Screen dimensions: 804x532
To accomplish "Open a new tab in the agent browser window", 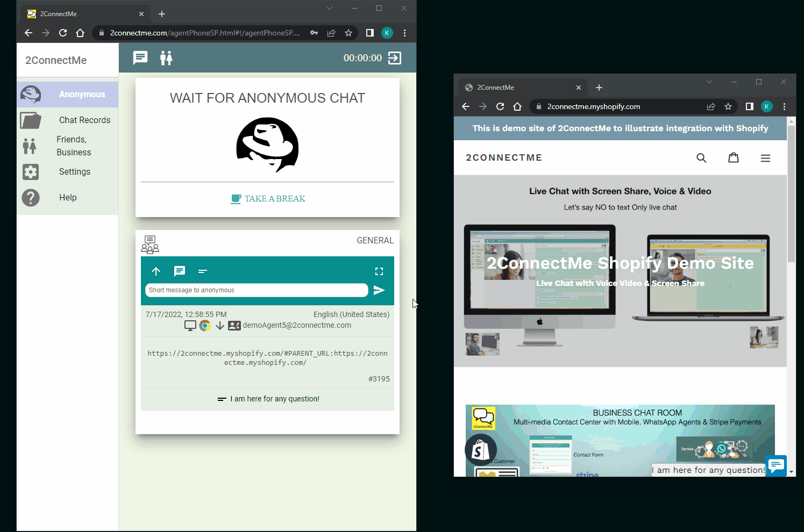I will click(162, 14).
